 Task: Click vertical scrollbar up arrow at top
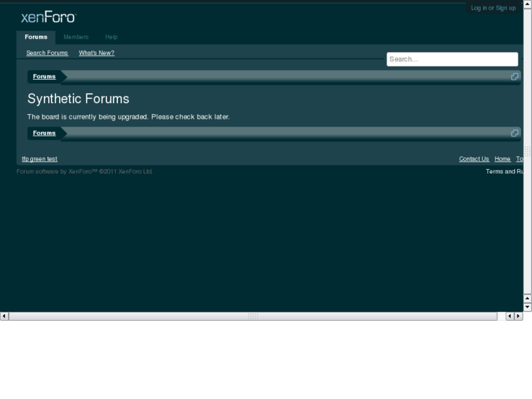[x=528, y=4]
